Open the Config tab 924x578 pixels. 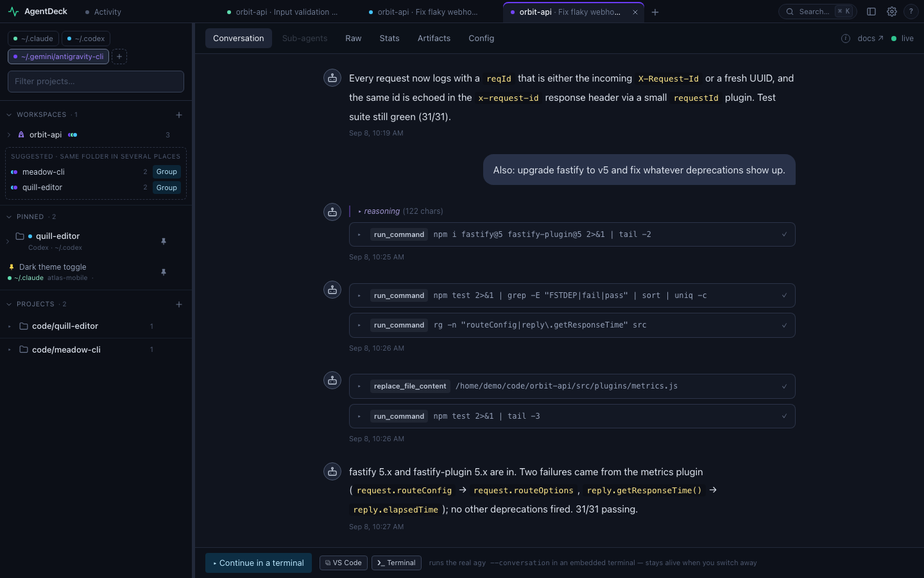coord(481,39)
